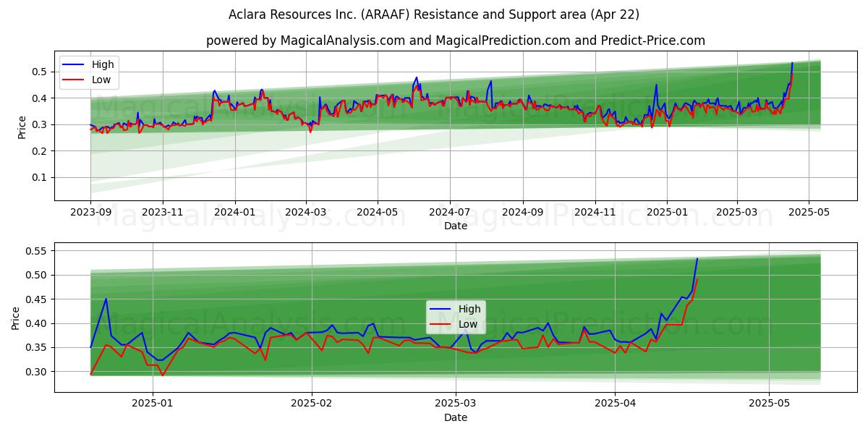
Task: Click the 'powered by MagicalAnalysis.com' subtitle
Action: pyautogui.click(x=456, y=41)
